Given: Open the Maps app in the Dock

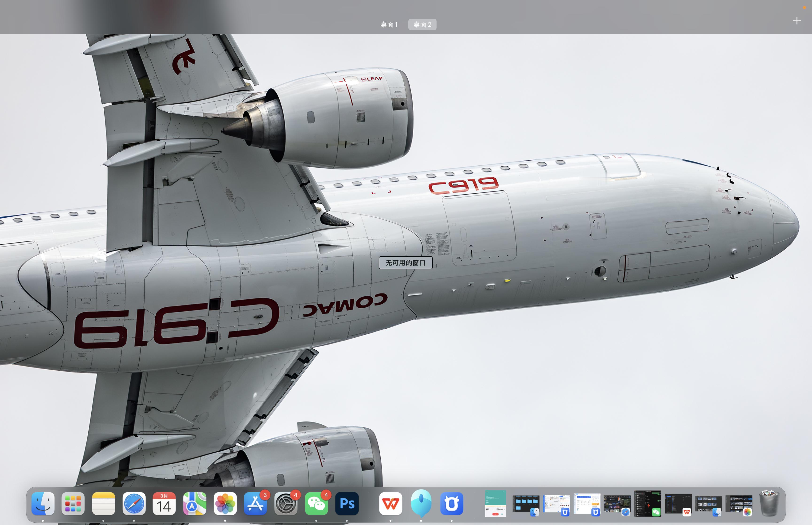Looking at the screenshot, I should (195, 503).
